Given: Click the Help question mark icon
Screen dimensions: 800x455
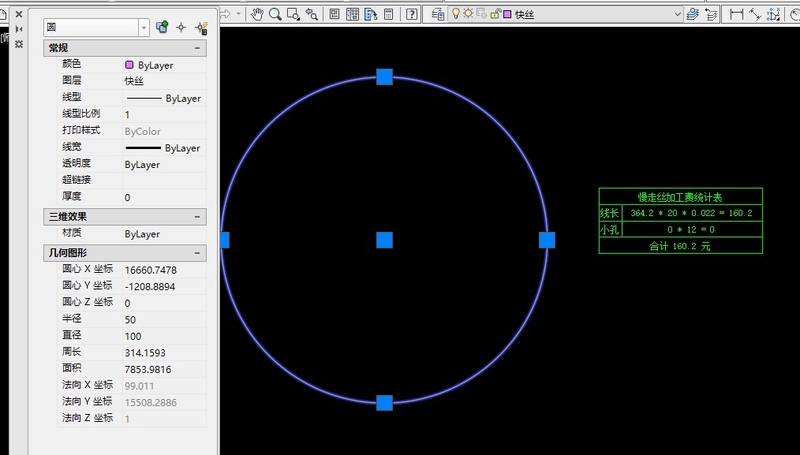Looking at the screenshot, I should (x=412, y=14).
